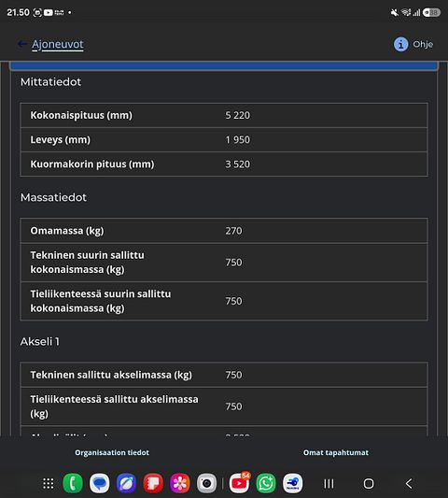
Task: Open the WhatsApp app icon
Action: [x=266, y=483]
